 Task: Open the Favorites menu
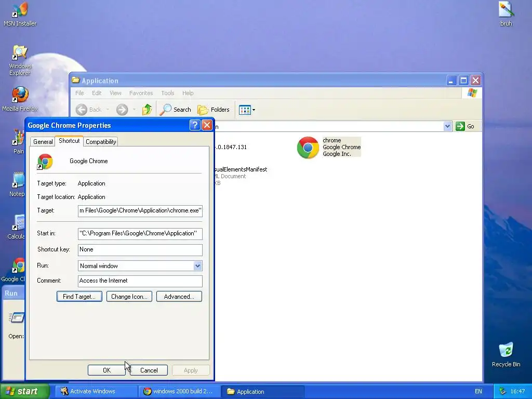pos(141,93)
